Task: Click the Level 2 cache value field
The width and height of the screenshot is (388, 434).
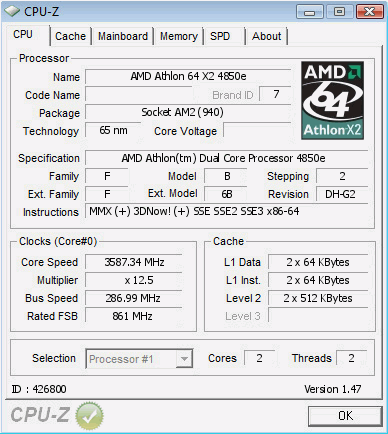Action: (318, 298)
